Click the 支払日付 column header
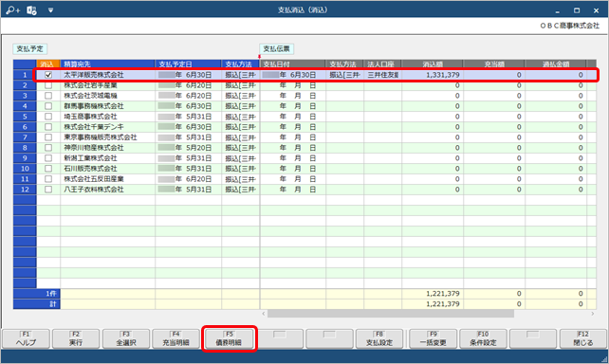 click(292, 64)
